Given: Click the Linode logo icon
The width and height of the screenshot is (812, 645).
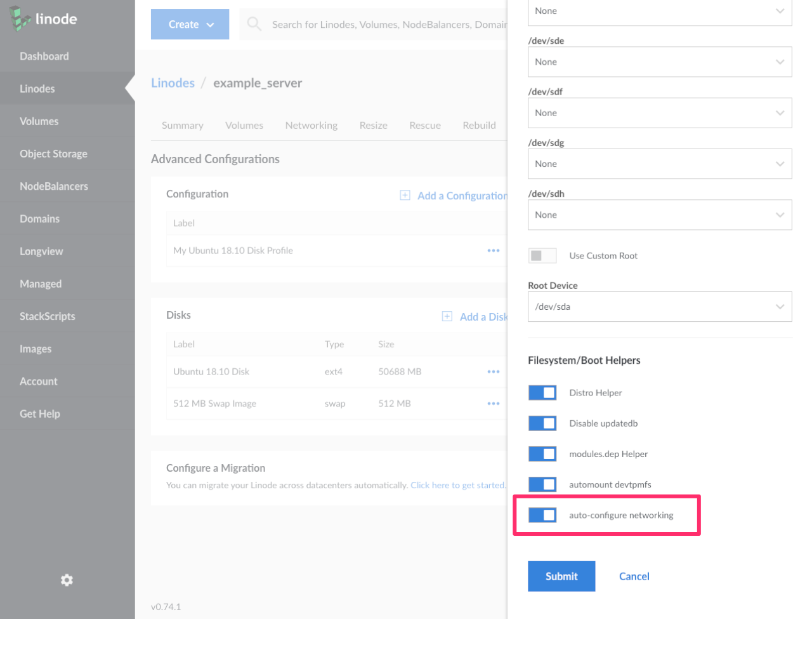Looking at the screenshot, I should pos(20,19).
